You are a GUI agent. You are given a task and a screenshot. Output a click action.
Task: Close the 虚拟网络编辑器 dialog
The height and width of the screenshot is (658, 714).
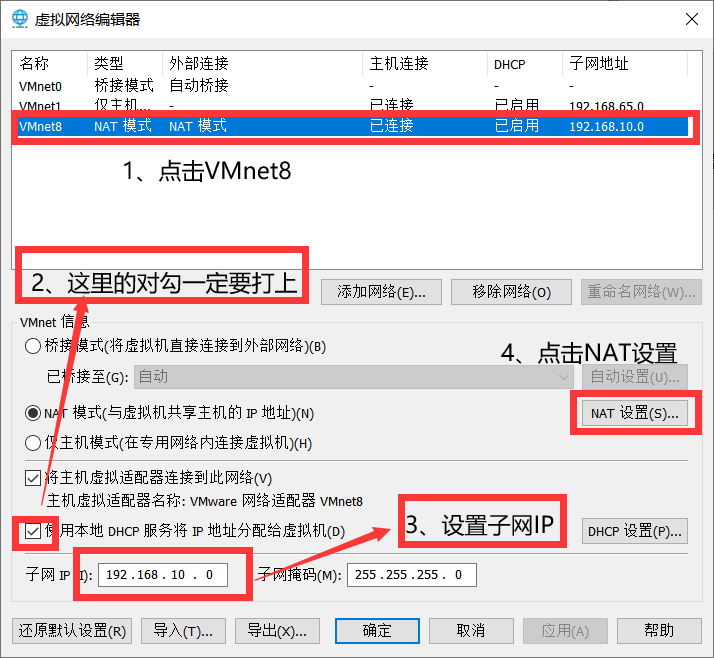692,19
